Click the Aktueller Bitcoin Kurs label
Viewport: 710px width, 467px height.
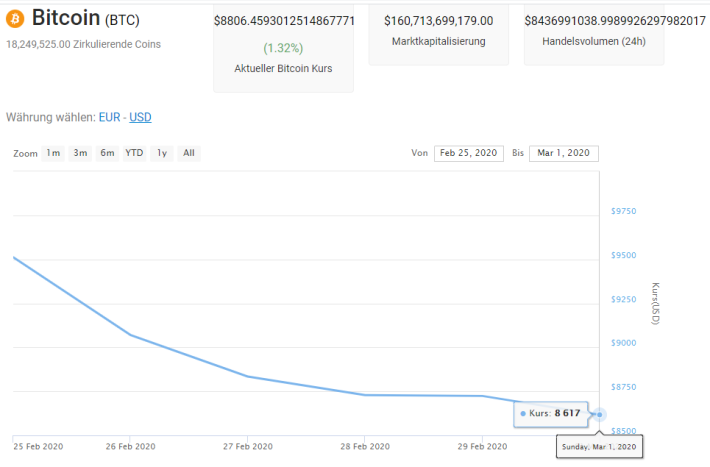283,68
